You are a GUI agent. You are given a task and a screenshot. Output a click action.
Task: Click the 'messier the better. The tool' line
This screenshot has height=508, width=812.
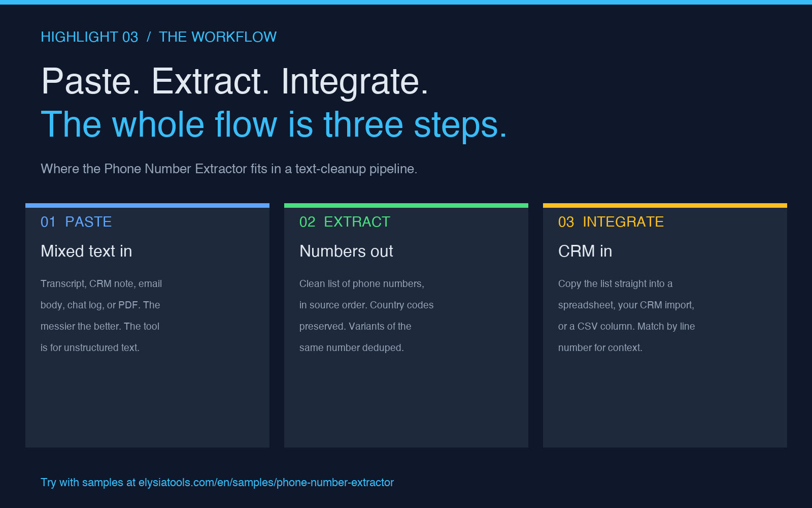100,327
